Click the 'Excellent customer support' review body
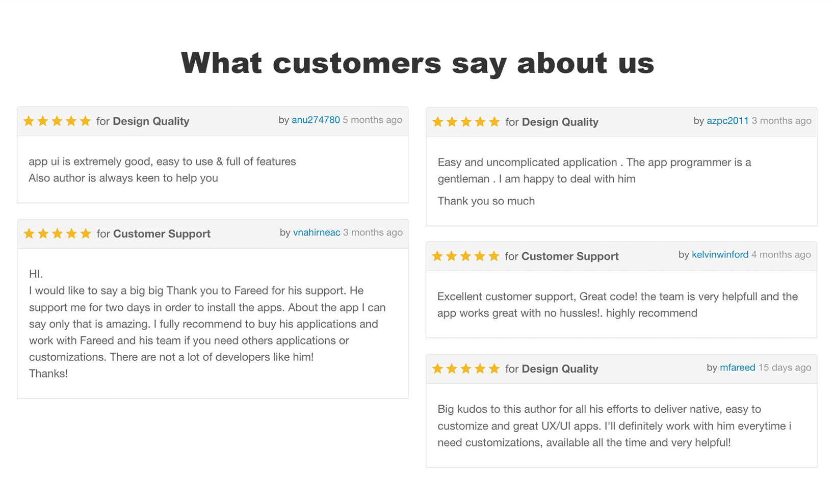The height and width of the screenshot is (504, 835). click(x=617, y=305)
